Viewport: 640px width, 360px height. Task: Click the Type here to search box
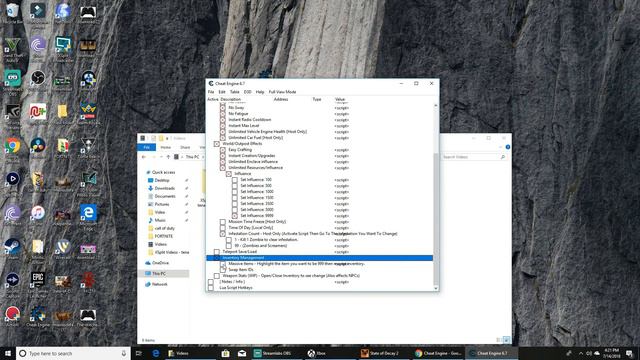coord(73,353)
